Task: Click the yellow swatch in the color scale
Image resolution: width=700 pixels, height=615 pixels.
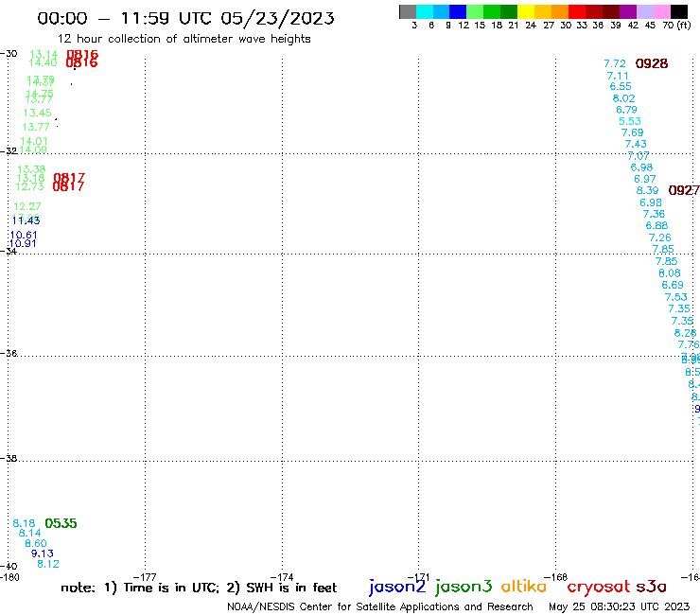Action: (x=526, y=11)
